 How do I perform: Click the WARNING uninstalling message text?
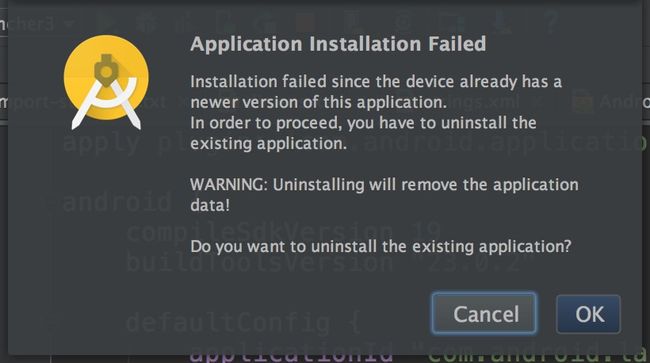[x=384, y=194]
